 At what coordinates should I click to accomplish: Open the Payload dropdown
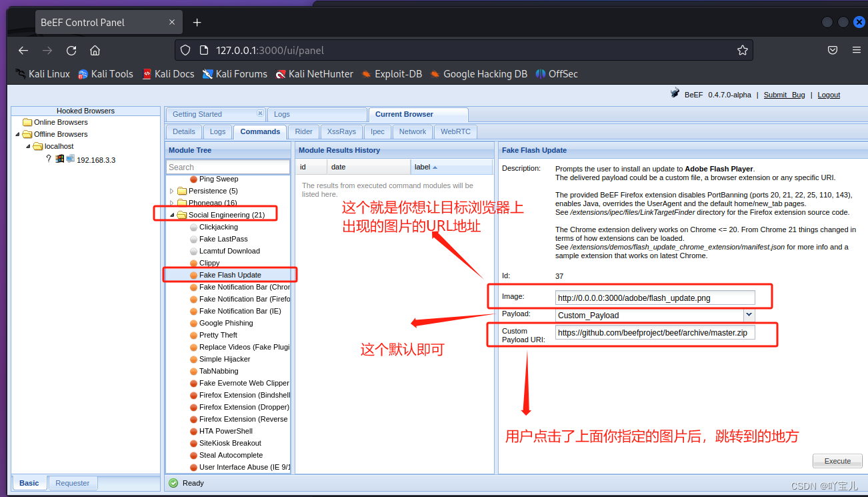pyautogui.click(x=749, y=315)
